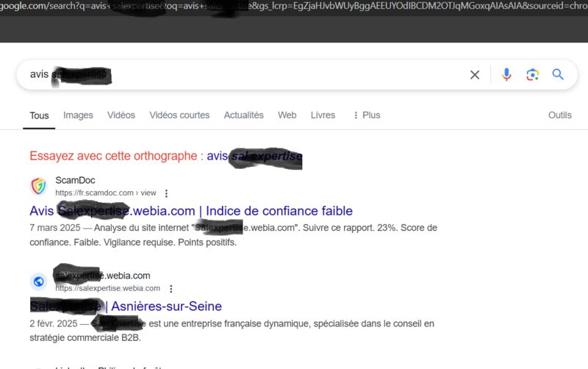Open options menu beside scamdoc.com URL
The width and height of the screenshot is (588, 369).
pyautogui.click(x=166, y=193)
